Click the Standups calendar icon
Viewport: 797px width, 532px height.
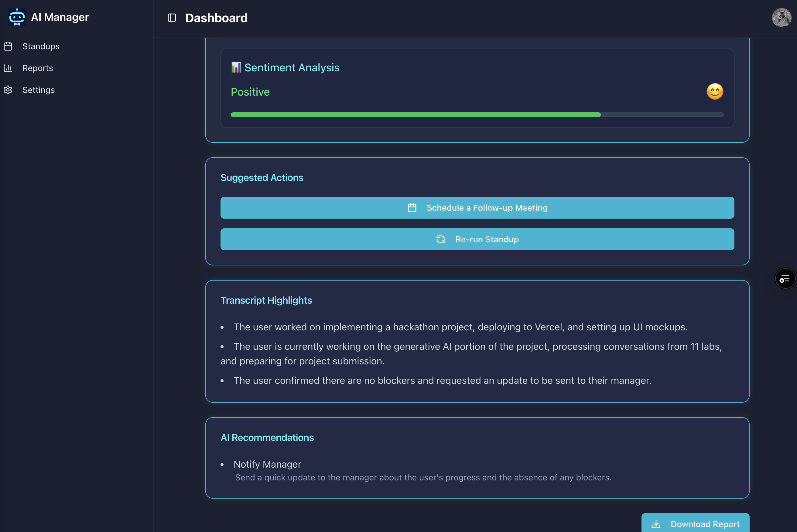[x=8, y=46]
